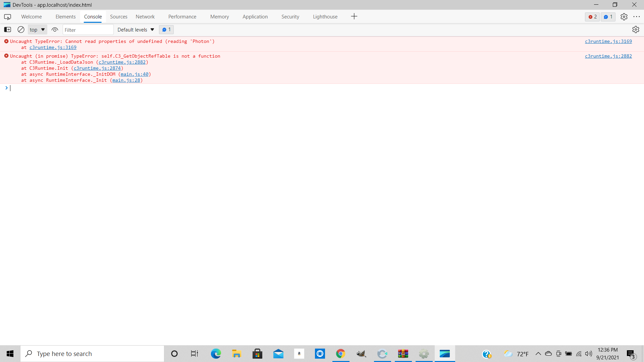Switch to Google Chrome taskbar icon
The width and height of the screenshot is (644, 362).
click(340, 354)
